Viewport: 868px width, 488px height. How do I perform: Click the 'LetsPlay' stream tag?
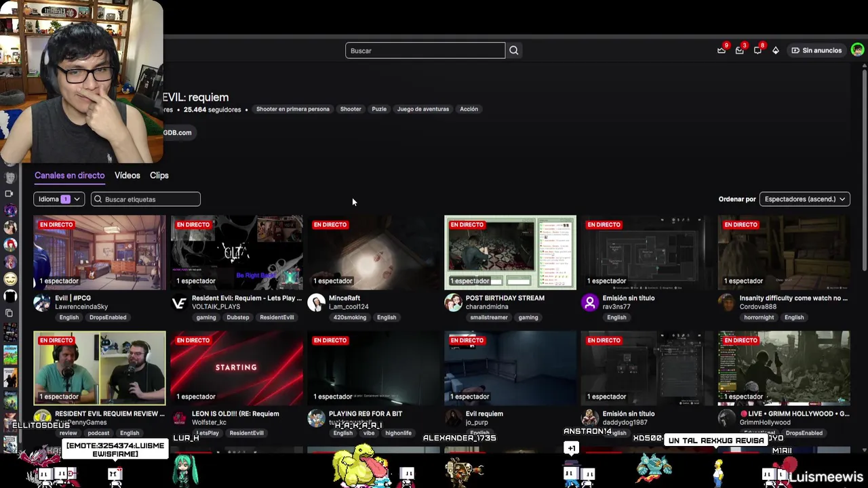[208, 433]
